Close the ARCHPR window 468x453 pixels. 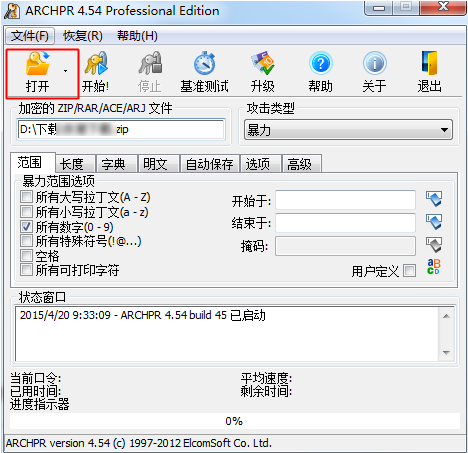[x=443, y=8]
